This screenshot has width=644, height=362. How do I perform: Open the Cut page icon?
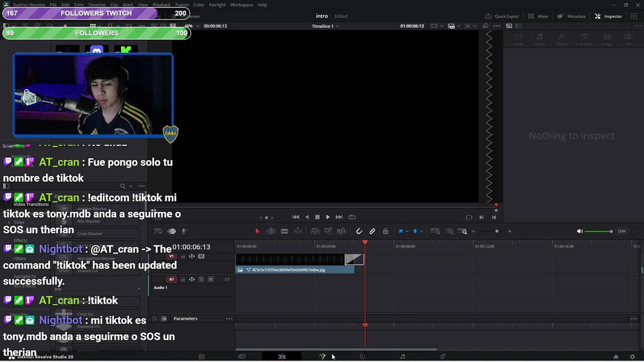click(x=242, y=356)
